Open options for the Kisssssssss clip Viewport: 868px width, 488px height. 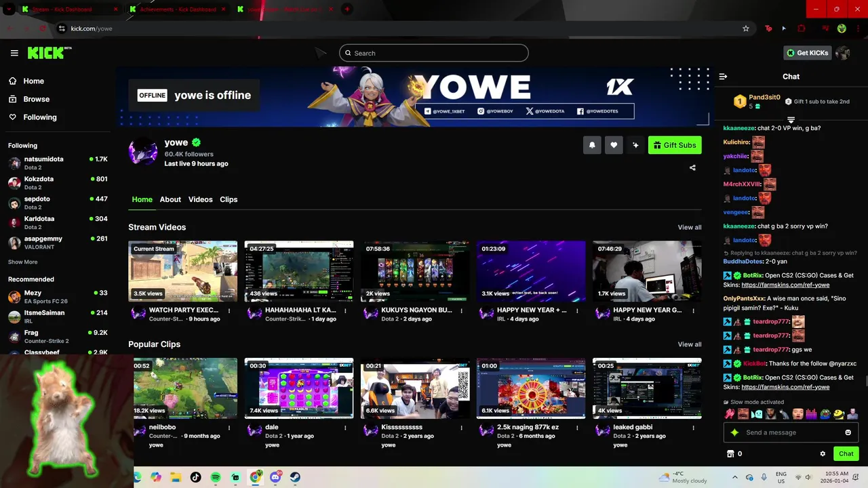coord(461,428)
